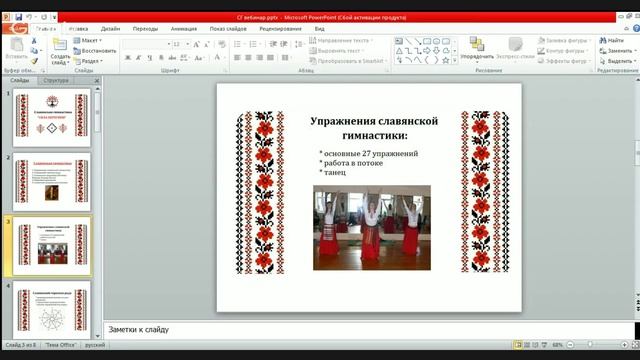640x360 pixels.
Task: Open the Анимация ribbon tab
Action: (184, 29)
